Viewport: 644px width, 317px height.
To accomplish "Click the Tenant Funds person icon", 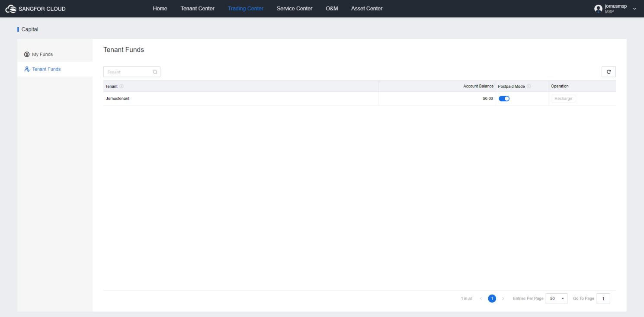I will click(27, 69).
